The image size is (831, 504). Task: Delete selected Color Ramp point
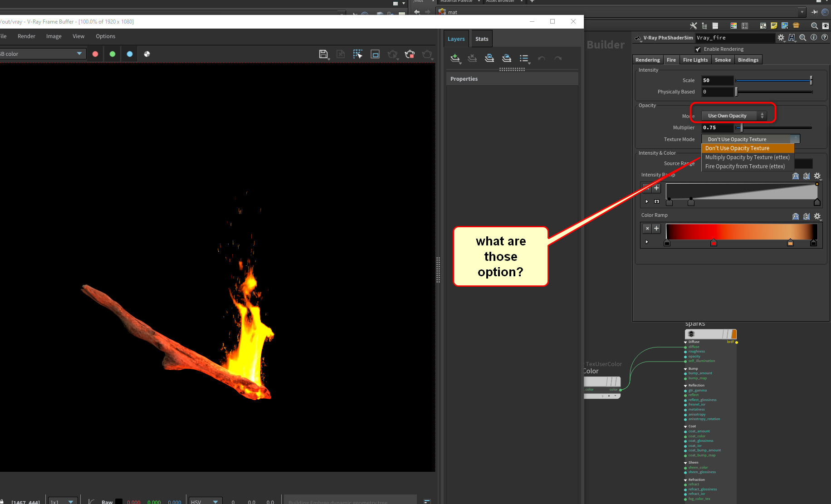[647, 229]
